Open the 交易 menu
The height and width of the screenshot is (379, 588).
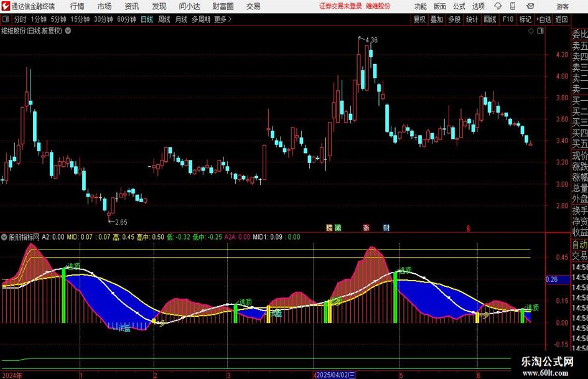point(253,6)
